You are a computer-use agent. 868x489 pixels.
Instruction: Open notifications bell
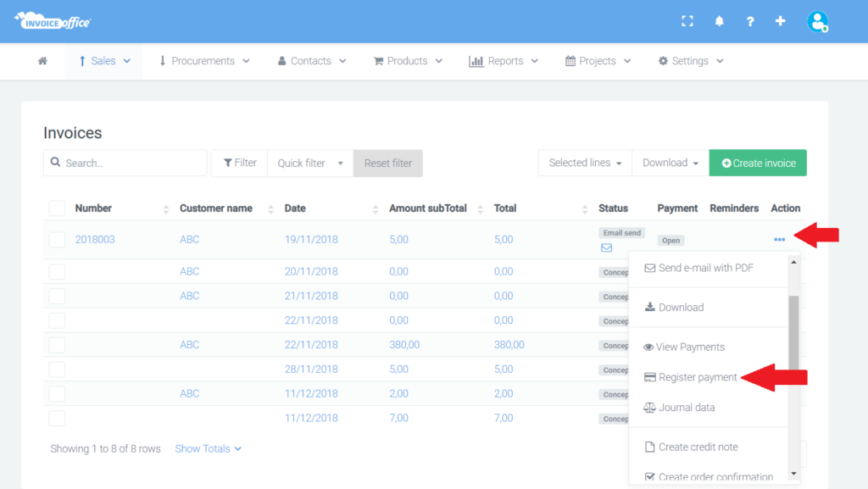pos(719,21)
